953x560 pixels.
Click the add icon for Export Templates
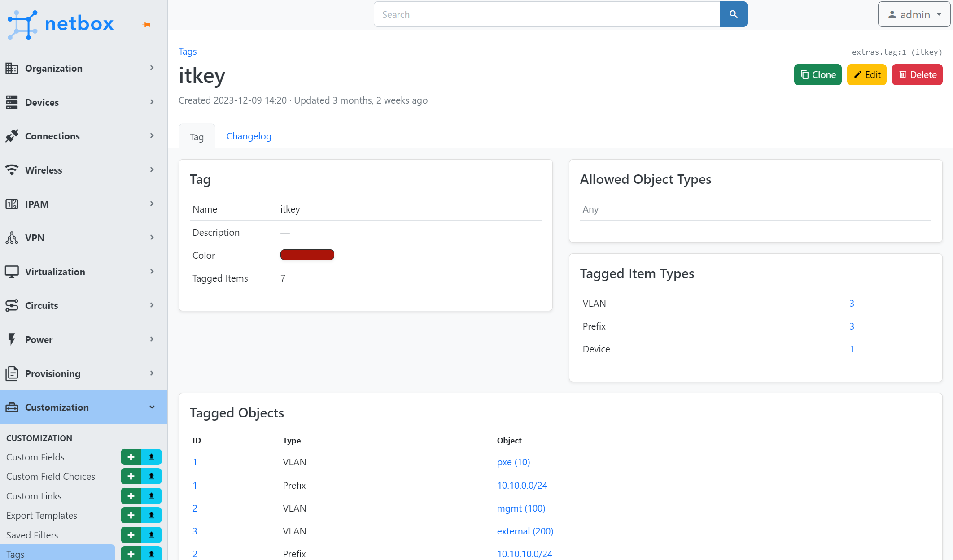coord(131,515)
